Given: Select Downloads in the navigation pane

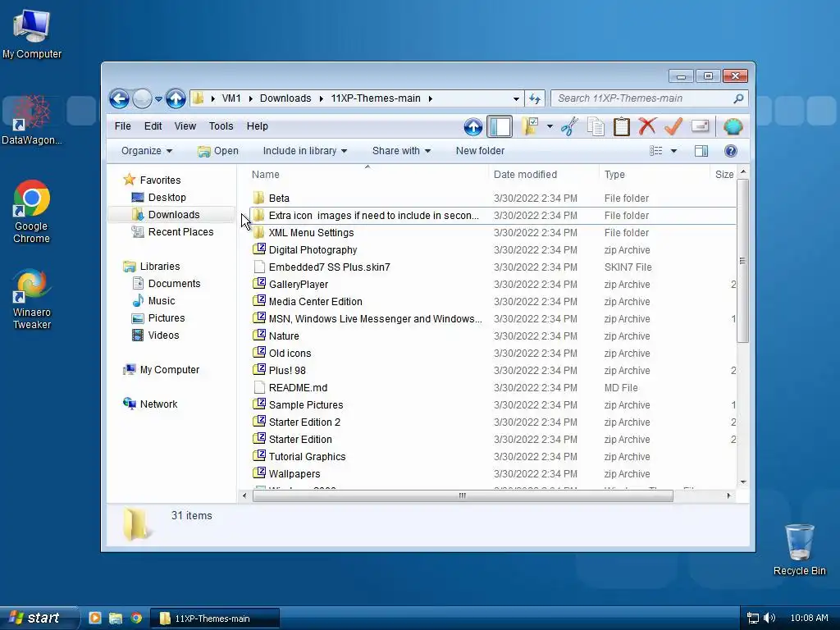Looking at the screenshot, I should 171,215.
